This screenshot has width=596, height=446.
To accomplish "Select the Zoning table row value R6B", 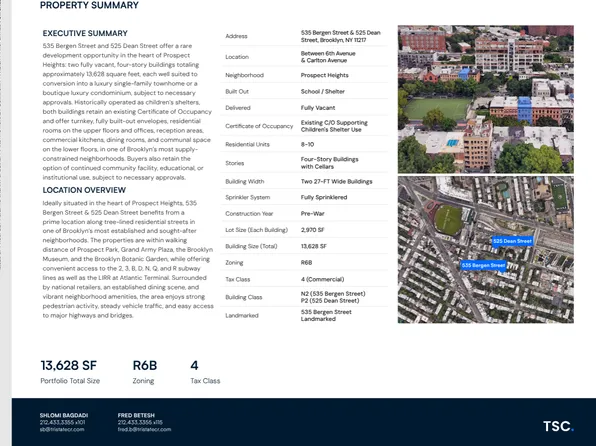I will (x=306, y=263).
